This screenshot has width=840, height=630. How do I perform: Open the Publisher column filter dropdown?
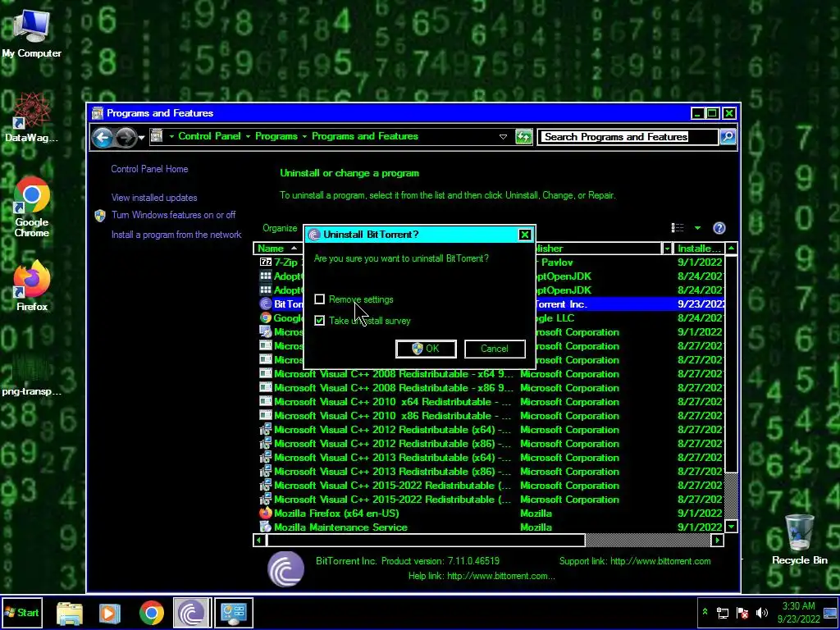tap(667, 249)
